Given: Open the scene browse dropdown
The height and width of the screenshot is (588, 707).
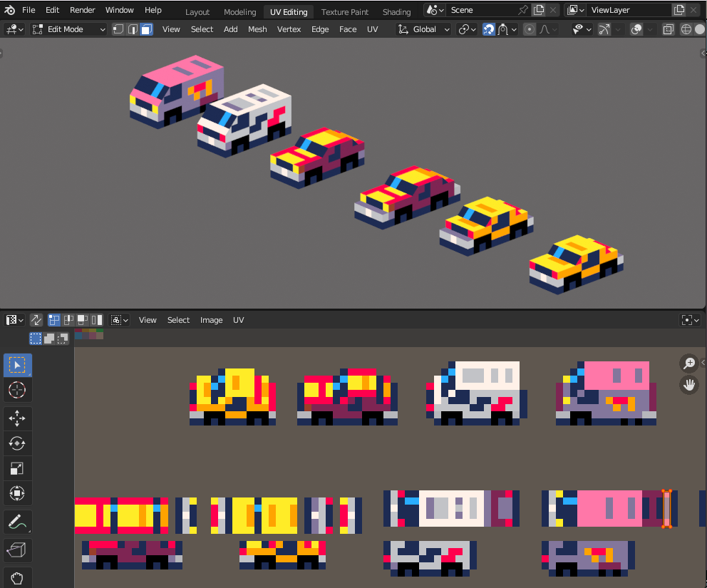Looking at the screenshot, I should click(x=435, y=10).
